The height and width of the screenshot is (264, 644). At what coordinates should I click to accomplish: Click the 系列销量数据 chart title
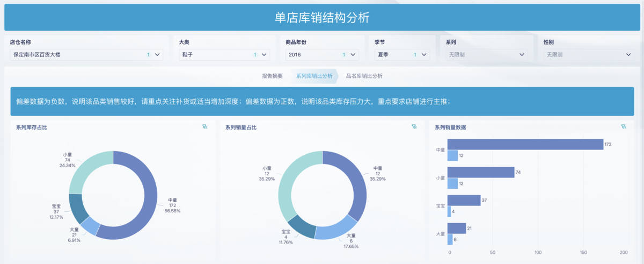[450, 127]
